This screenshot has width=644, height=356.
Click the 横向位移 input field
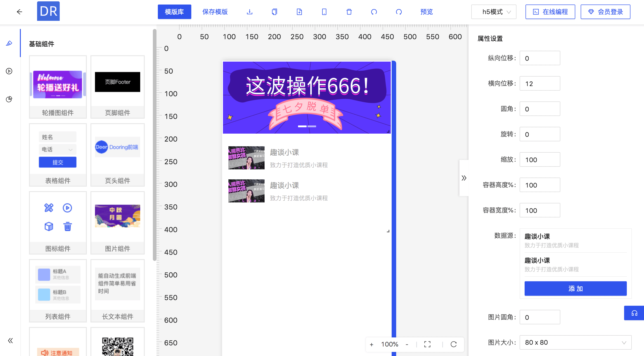[540, 84]
